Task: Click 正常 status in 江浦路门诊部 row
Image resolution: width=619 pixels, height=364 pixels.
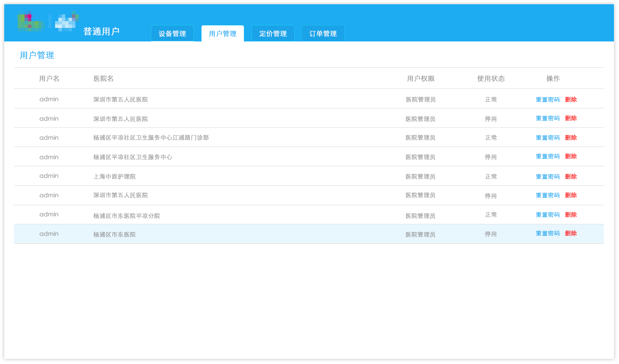Action: (491, 138)
